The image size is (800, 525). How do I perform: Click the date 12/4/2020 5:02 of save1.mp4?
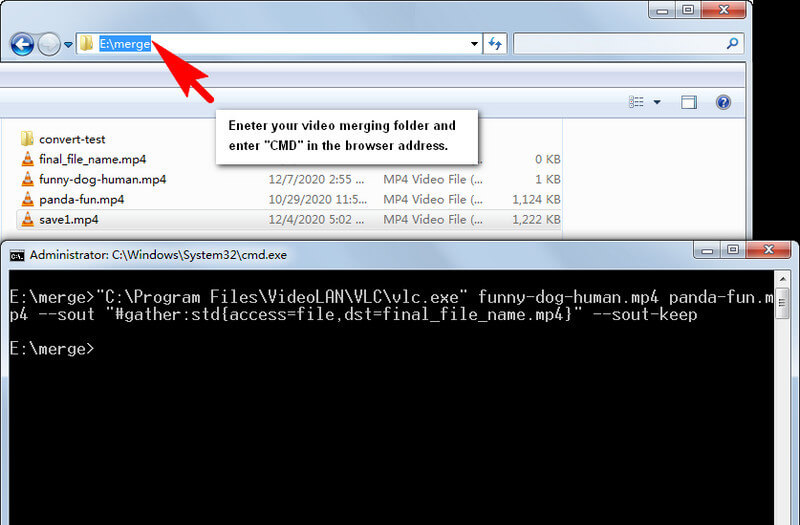click(316, 219)
